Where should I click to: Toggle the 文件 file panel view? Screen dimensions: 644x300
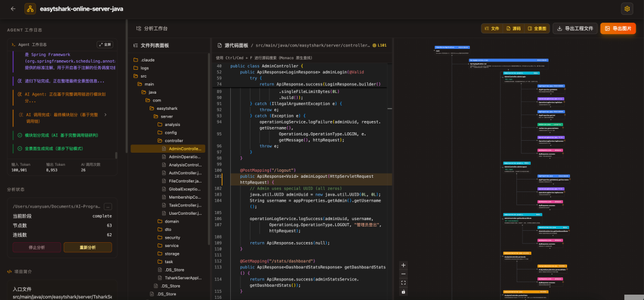(x=492, y=28)
